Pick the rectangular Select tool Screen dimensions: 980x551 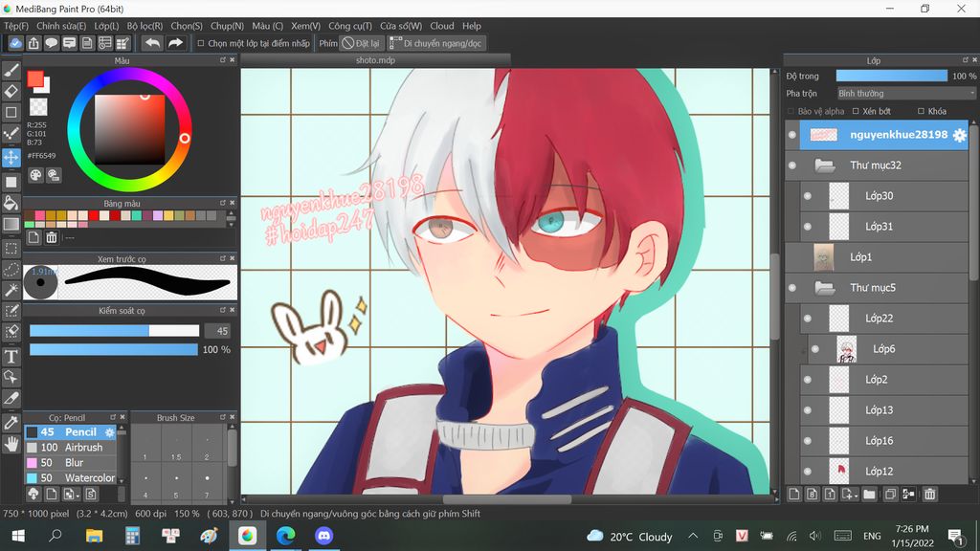11,248
